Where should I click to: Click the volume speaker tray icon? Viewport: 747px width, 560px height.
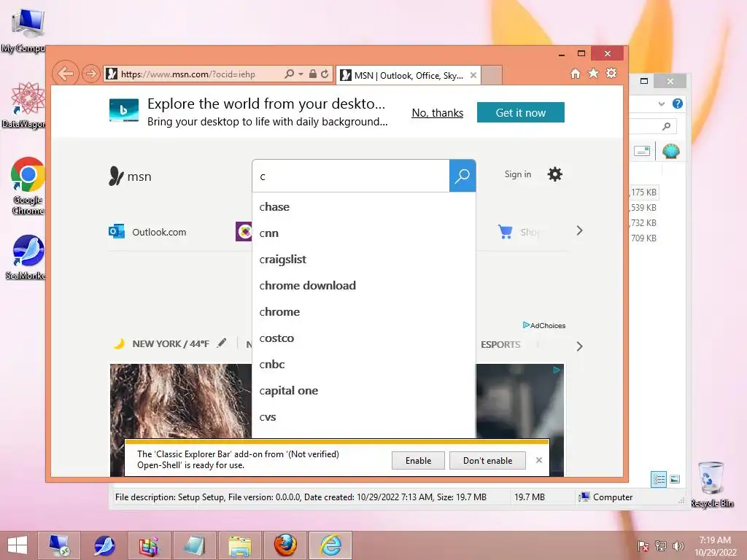[678, 545]
